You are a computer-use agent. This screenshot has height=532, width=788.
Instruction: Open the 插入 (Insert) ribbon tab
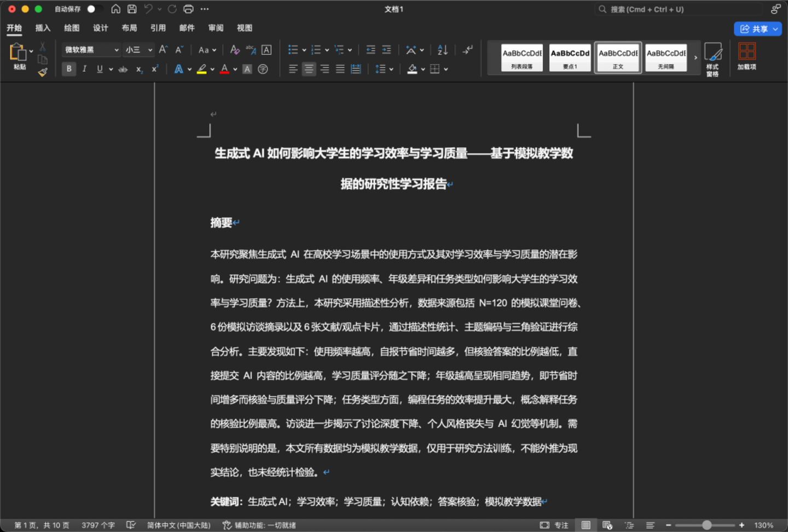pos(43,28)
